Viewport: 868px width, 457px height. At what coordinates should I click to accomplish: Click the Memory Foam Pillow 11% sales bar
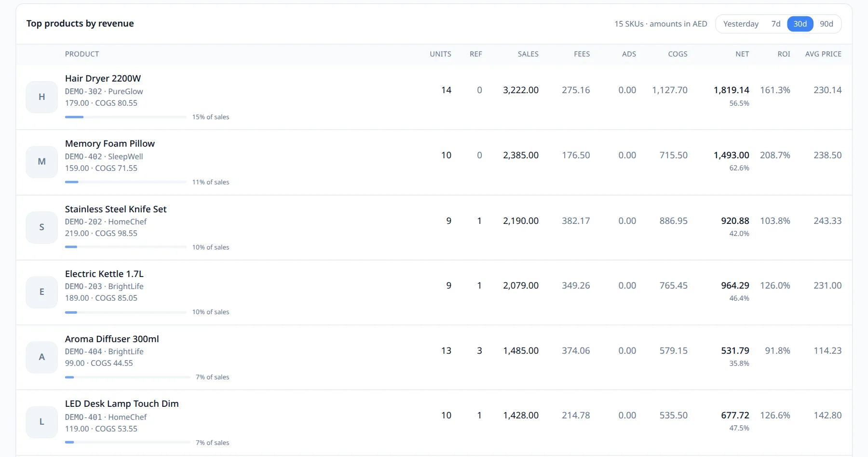[126, 182]
